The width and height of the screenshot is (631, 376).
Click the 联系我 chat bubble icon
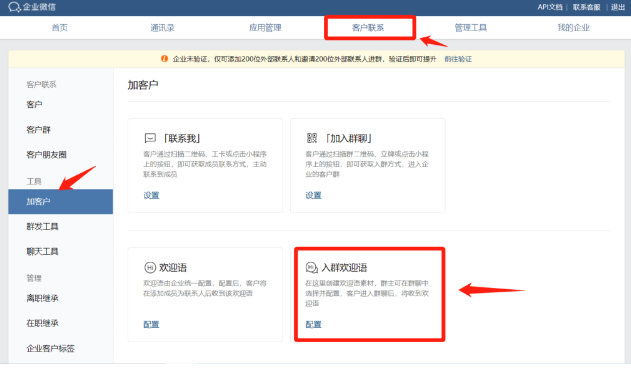pos(150,138)
